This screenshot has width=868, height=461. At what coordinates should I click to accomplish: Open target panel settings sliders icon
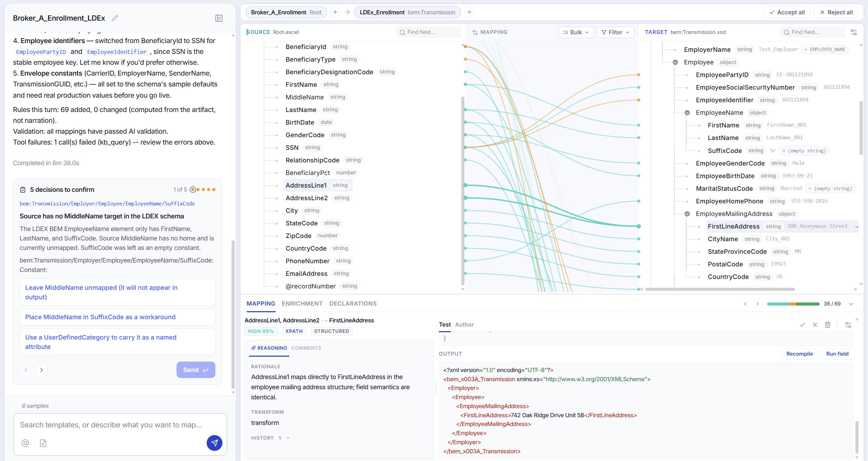pyautogui.click(x=854, y=32)
